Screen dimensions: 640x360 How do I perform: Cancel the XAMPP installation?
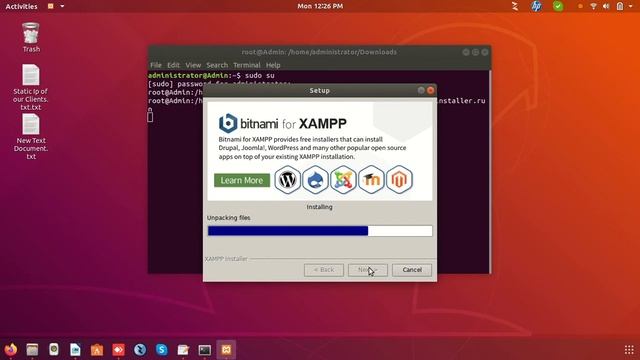coord(412,270)
